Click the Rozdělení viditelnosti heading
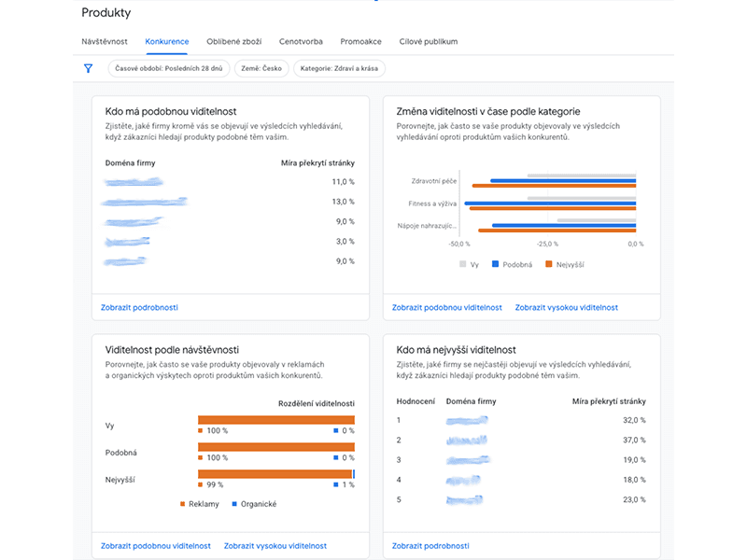 coord(317,404)
